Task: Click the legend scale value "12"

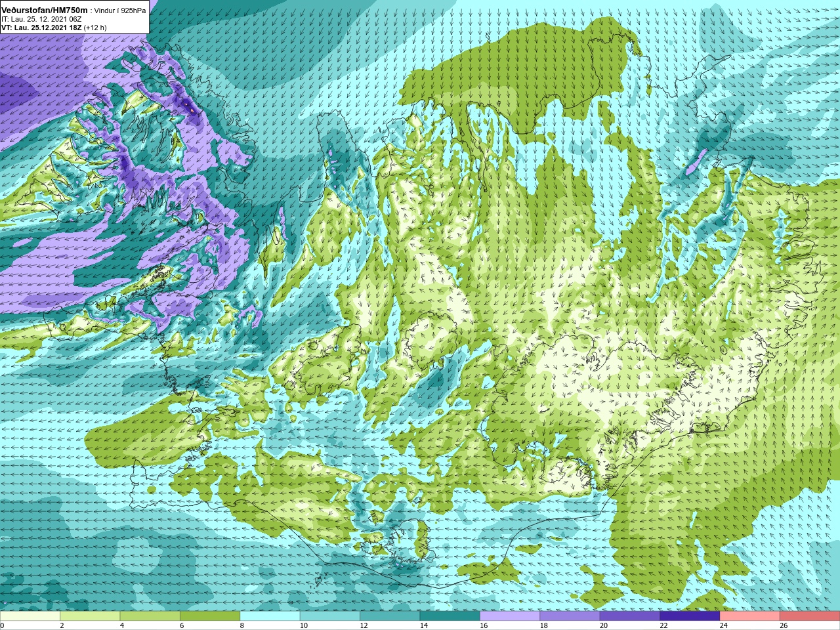Action: coord(364,625)
